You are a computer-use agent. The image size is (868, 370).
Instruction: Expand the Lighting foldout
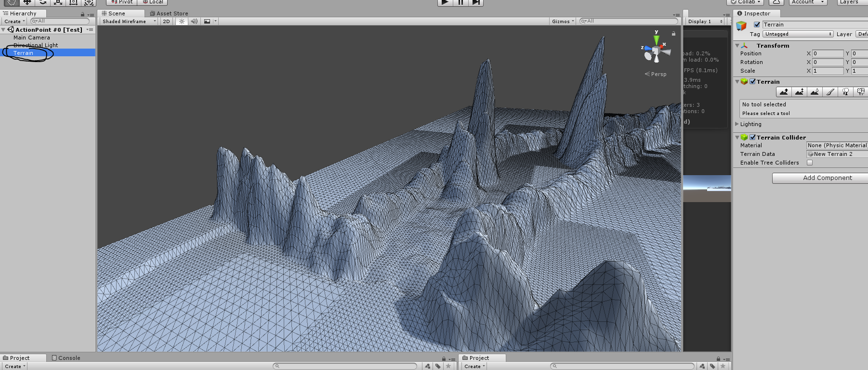[x=737, y=124]
